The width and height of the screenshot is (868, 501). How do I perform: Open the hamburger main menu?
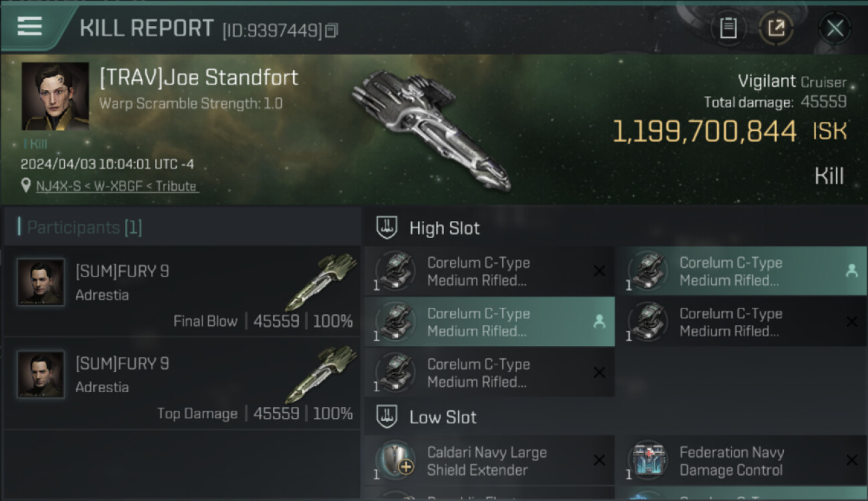point(29,27)
